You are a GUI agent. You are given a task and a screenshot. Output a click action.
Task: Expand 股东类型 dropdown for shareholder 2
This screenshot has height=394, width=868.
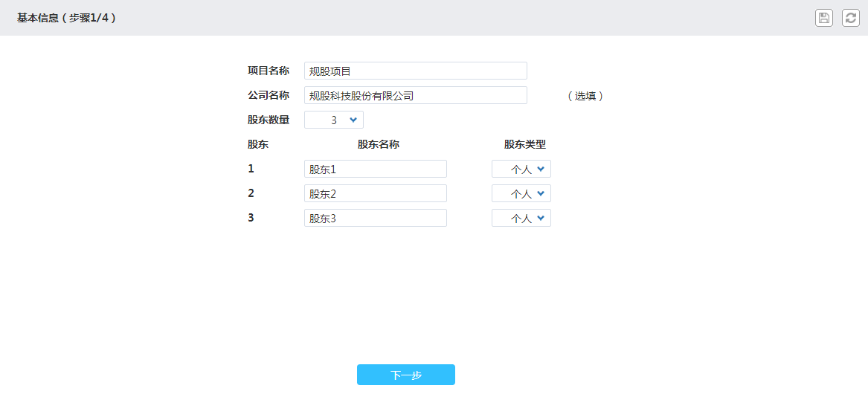pyautogui.click(x=521, y=193)
